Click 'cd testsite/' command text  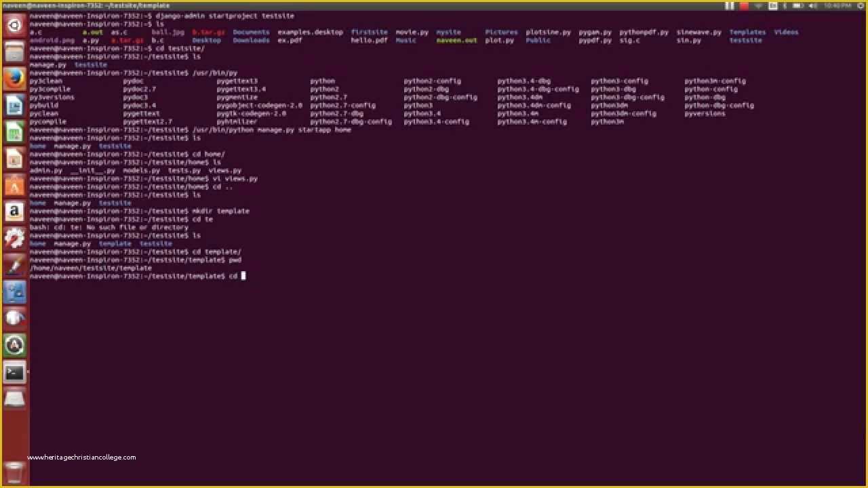[x=180, y=48]
